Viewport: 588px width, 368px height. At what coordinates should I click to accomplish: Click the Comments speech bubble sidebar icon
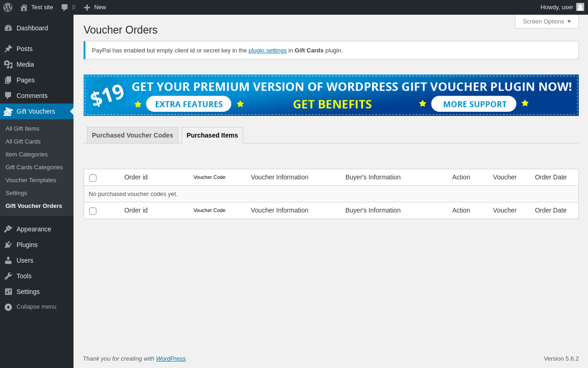tap(8, 96)
